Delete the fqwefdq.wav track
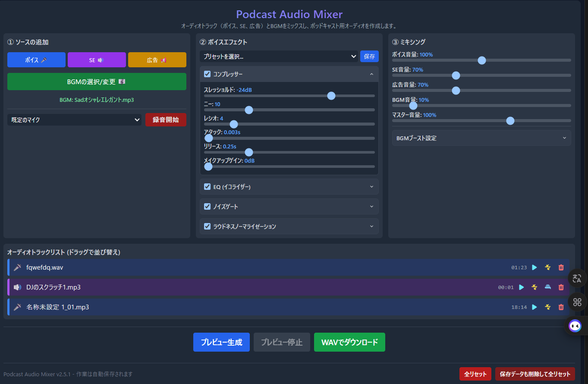588x384 pixels. coord(561,268)
